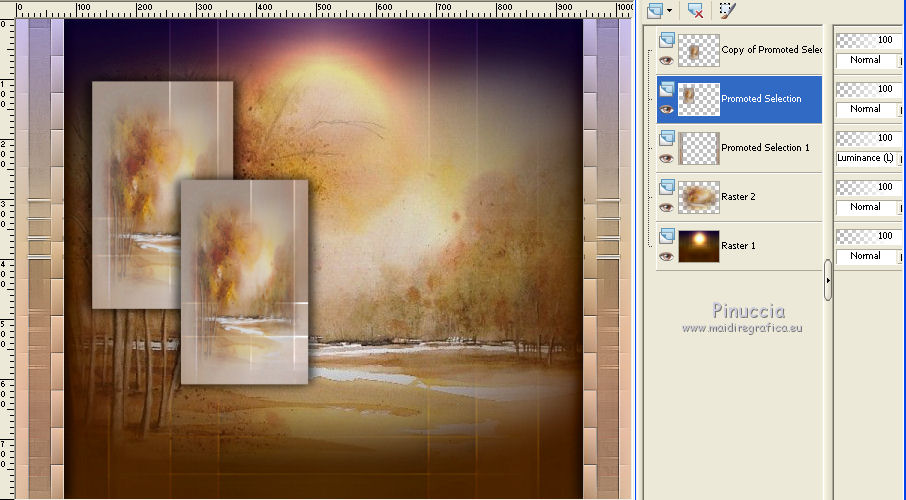Open the Luminance (L) blend mode dropdown

pyautogui.click(x=868, y=158)
